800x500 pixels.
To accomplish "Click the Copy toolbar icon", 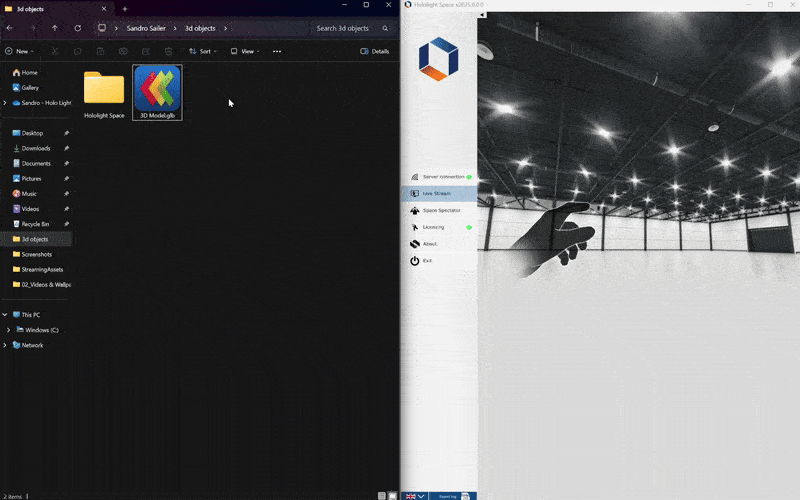I will tap(78, 51).
